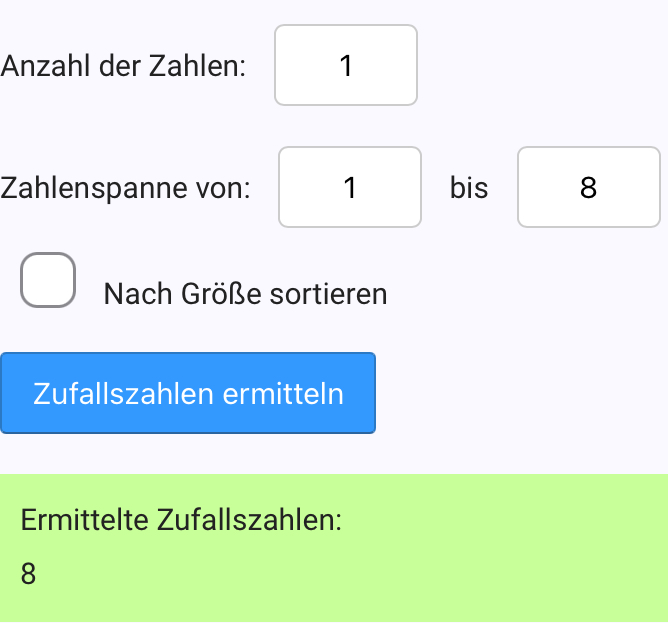
Task: Tick the square box beside sort option
Action: [x=48, y=280]
